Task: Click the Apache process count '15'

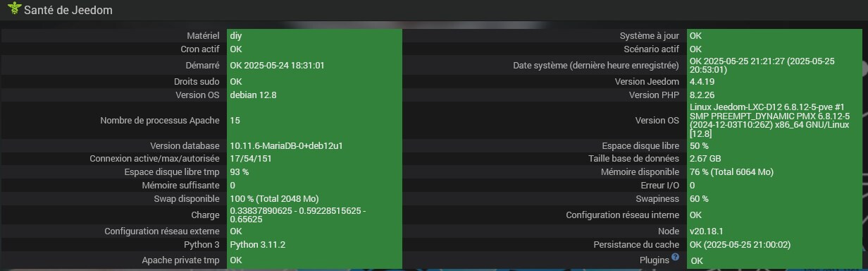Action: pyautogui.click(x=235, y=121)
